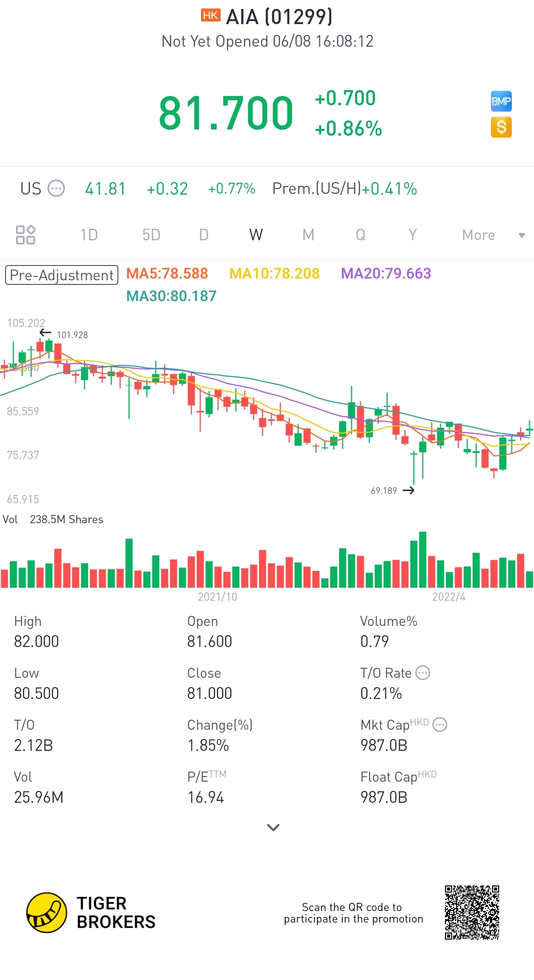The image size is (534, 980).
Task: Tap the 2021/10 date label
Action: click(x=217, y=597)
